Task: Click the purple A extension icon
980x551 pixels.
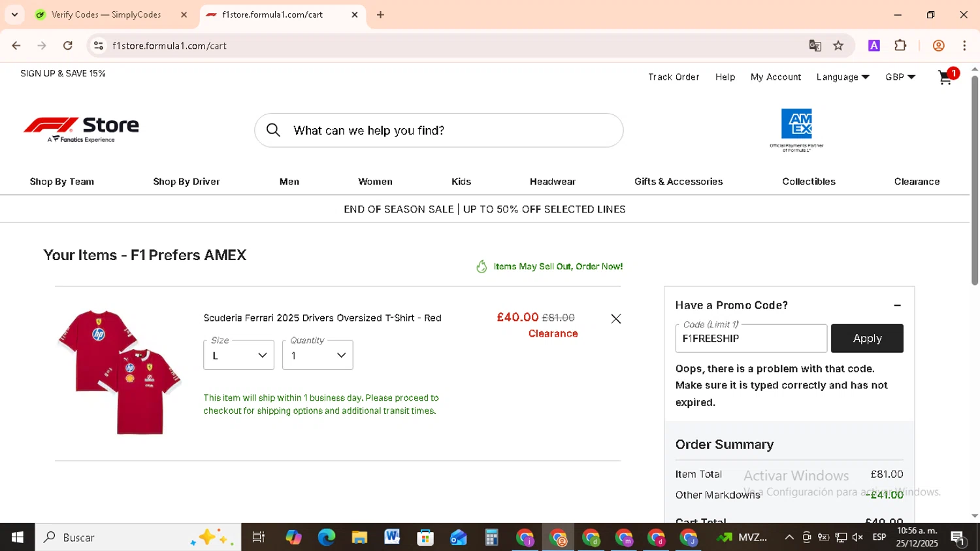Action: tap(874, 45)
